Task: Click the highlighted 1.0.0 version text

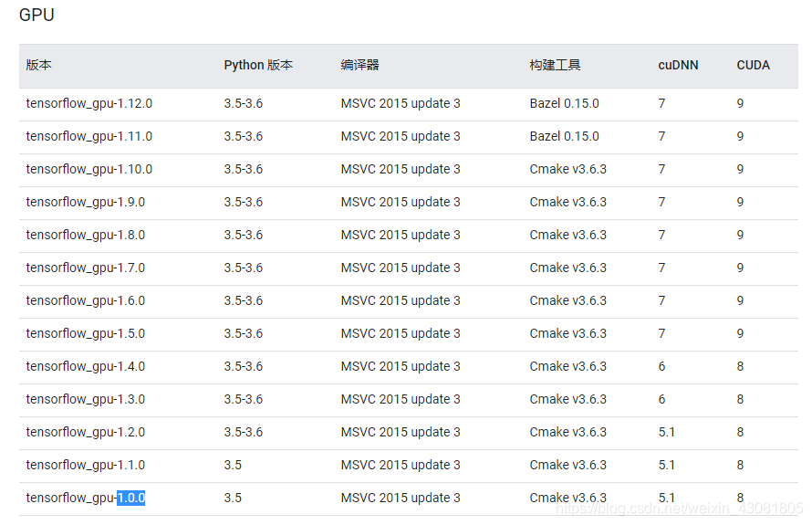Action: tap(131, 498)
